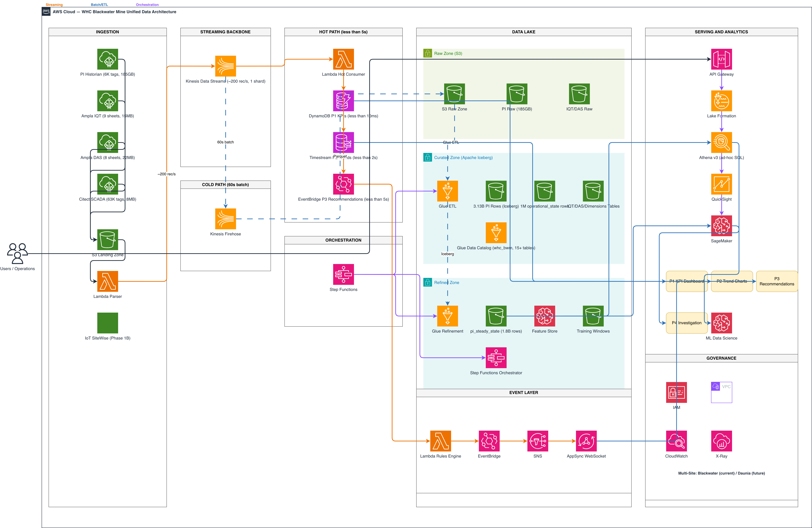
Task: Click the Raw Zone (S3) group label
Action: (x=448, y=53)
